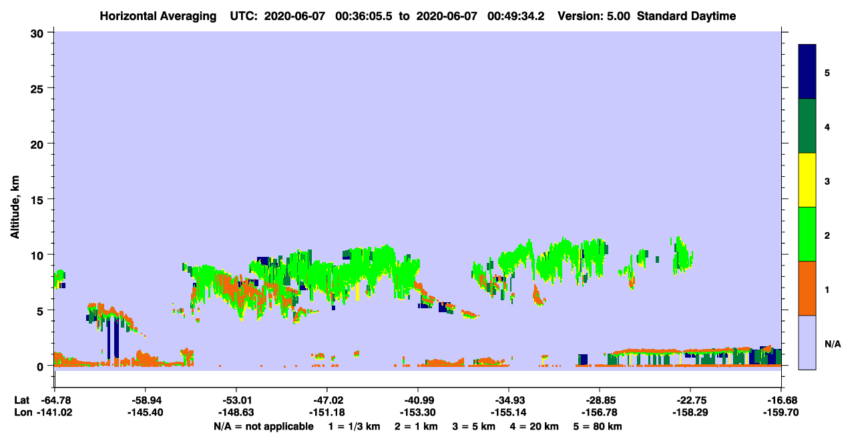Screen dimensions: 868x445
Task: Click the longitude value -158.29
Action: 690,413
